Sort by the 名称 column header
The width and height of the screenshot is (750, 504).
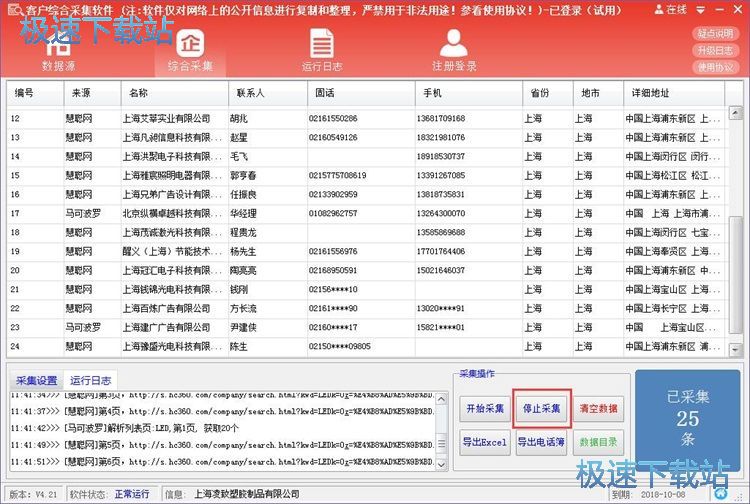[175, 93]
